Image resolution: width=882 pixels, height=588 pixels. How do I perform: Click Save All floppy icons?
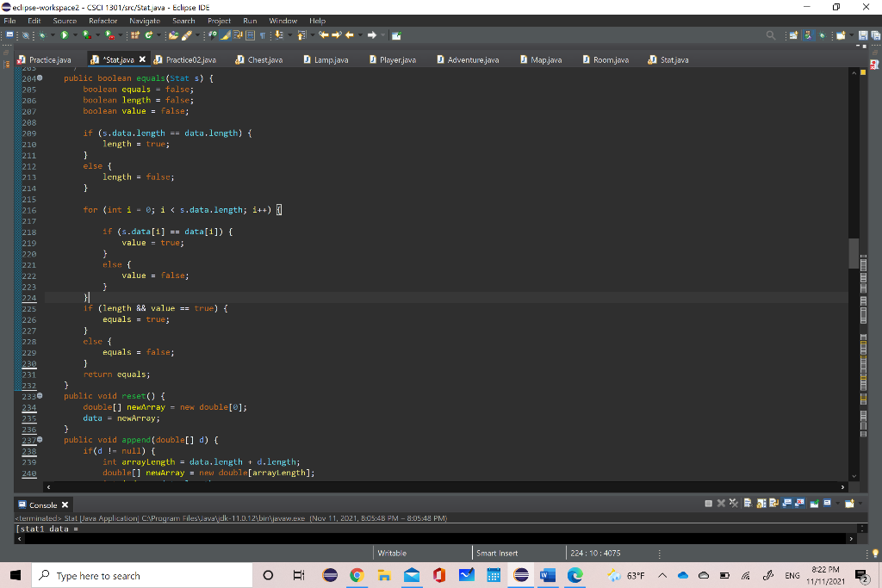point(876,35)
